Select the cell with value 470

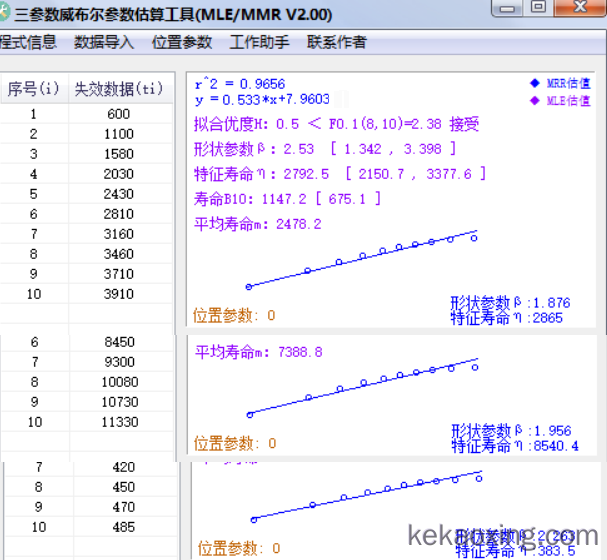124,507
